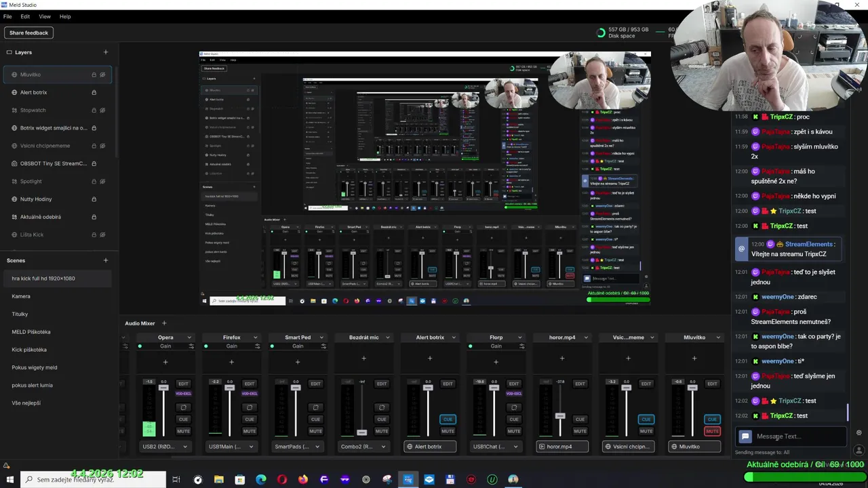This screenshot has width=868, height=488.
Task: Click the chat bubble icon in the message box
Action: pos(745,436)
